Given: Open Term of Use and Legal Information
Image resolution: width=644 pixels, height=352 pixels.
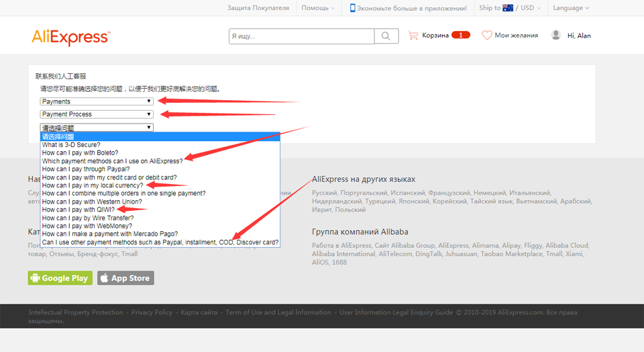Looking at the screenshot, I should click(278, 312).
